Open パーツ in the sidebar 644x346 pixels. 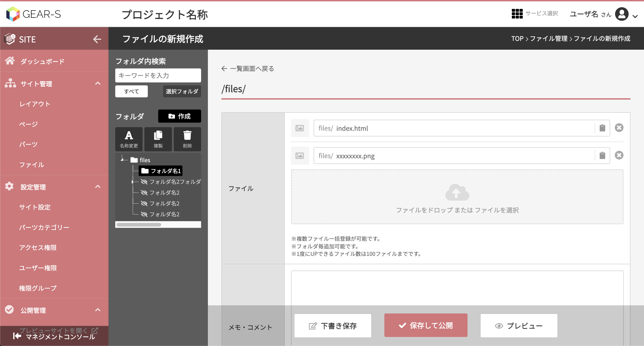click(x=28, y=144)
